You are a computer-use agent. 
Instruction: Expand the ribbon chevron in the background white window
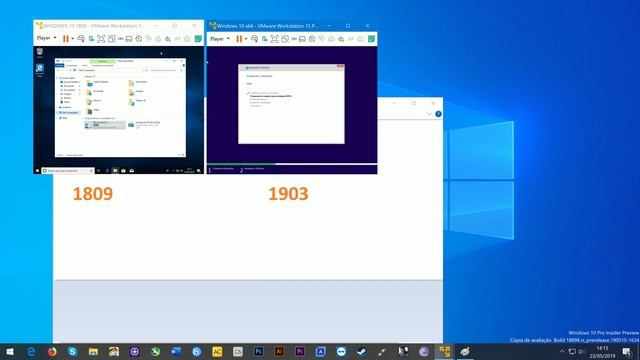429,114
